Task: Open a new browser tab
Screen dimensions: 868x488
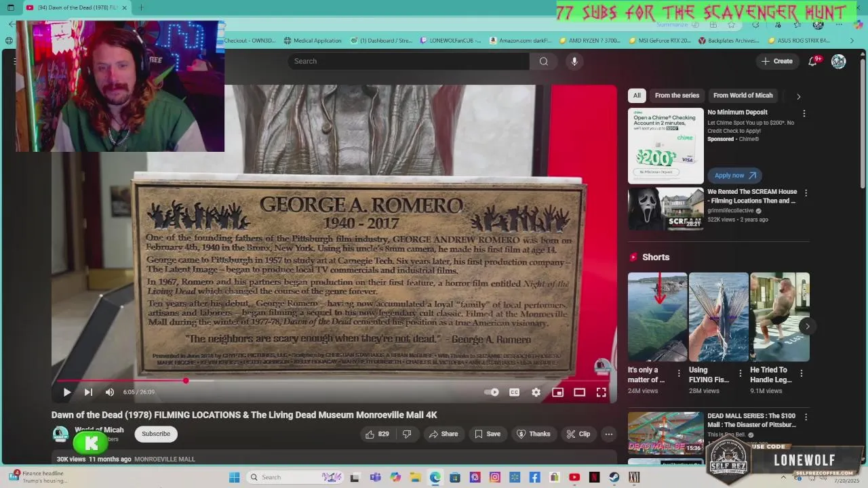Action: [x=141, y=7]
